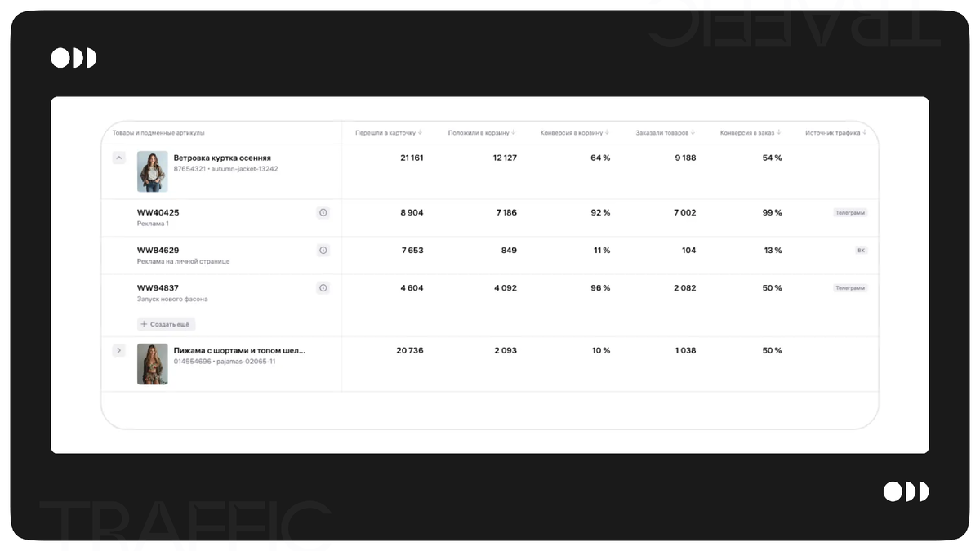Click Телеграмм tag in WW40425 row
This screenshot has height=551, width=980.
tap(850, 212)
